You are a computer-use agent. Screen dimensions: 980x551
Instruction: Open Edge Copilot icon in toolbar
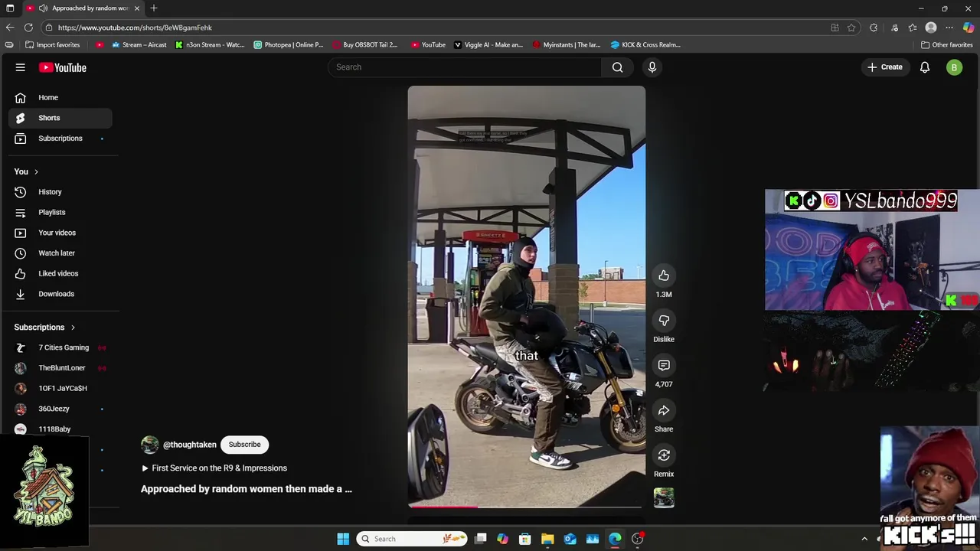point(969,28)
